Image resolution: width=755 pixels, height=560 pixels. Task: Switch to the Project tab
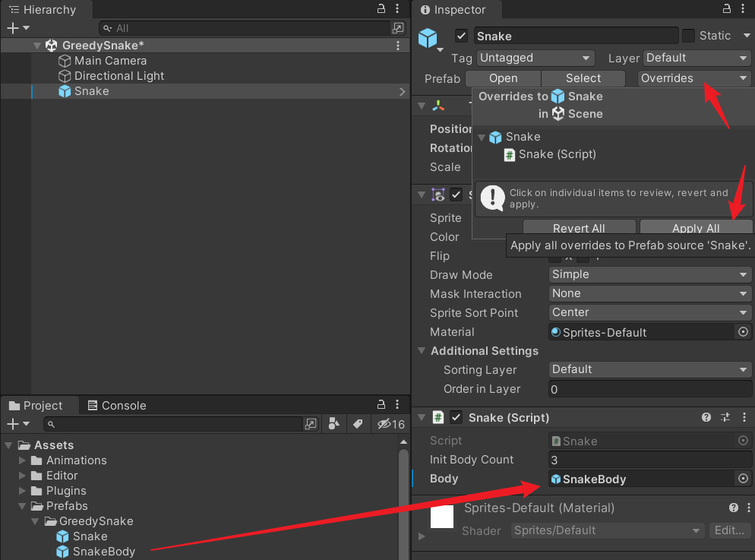[36, 406]
